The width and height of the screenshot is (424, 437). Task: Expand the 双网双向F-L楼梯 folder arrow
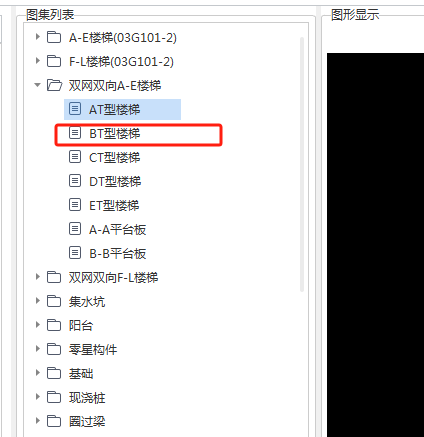38,277
